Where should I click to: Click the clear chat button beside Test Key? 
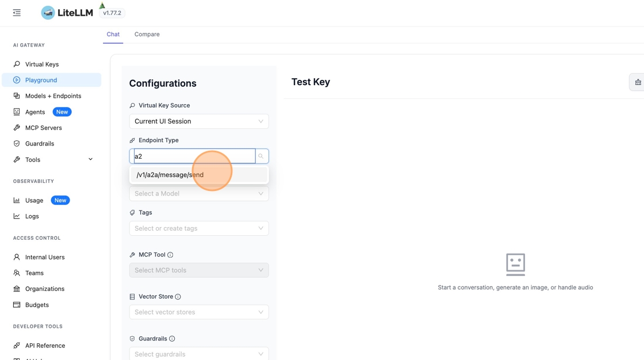[637, 82]
